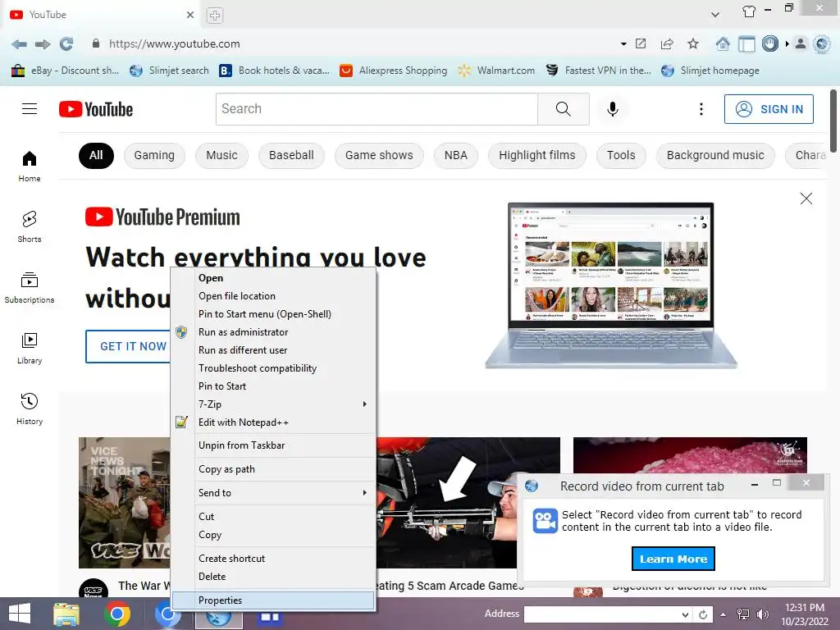This screenshot has width=840, height=630.
Task: Expand the Send to submenu
Action: [274, 493]
